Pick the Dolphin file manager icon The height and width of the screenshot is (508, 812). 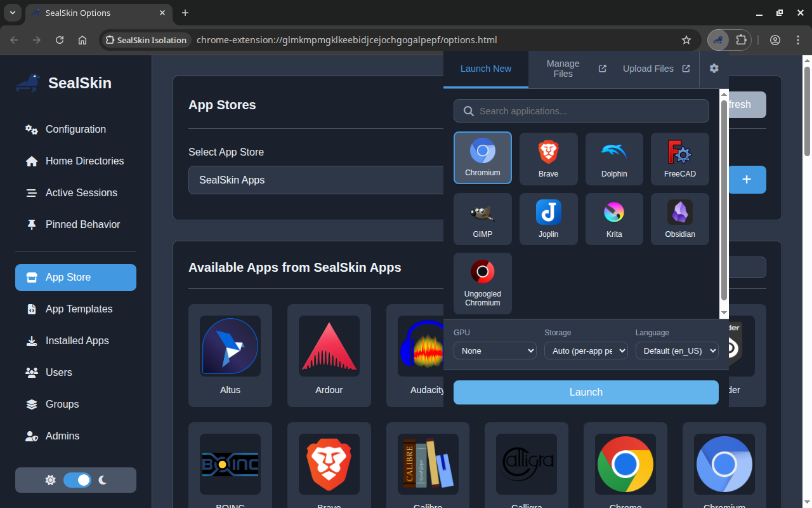[613, 158]
